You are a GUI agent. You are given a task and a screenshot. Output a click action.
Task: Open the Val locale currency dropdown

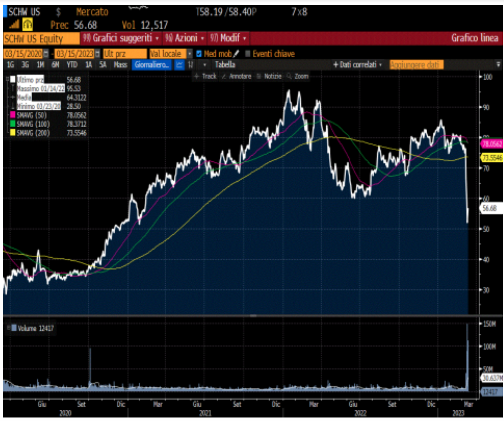(x=189, y=54)
